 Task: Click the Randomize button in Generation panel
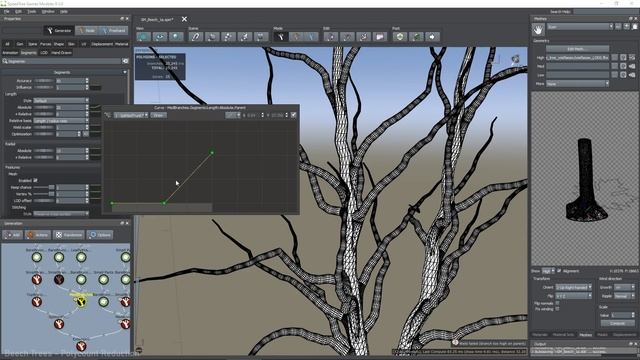pyautogui.click(x=69, y=235)
